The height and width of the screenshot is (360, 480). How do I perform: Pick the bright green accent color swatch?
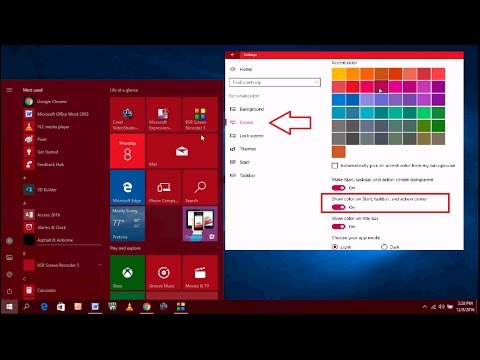424,113
